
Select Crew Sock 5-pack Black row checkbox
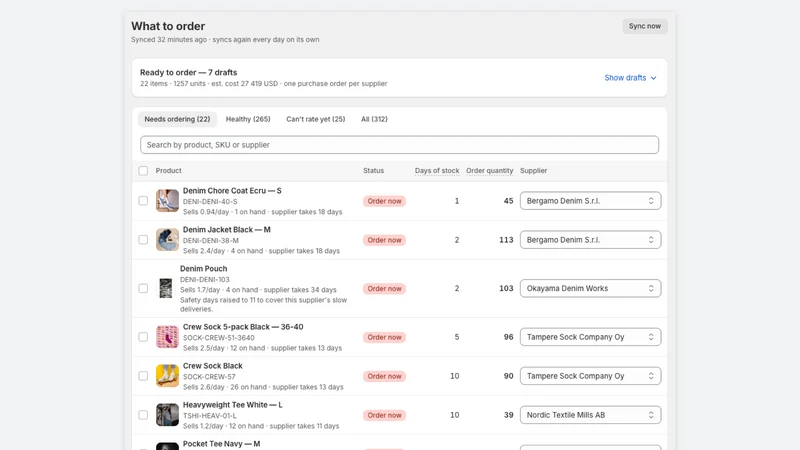click(x=143, y=337)
